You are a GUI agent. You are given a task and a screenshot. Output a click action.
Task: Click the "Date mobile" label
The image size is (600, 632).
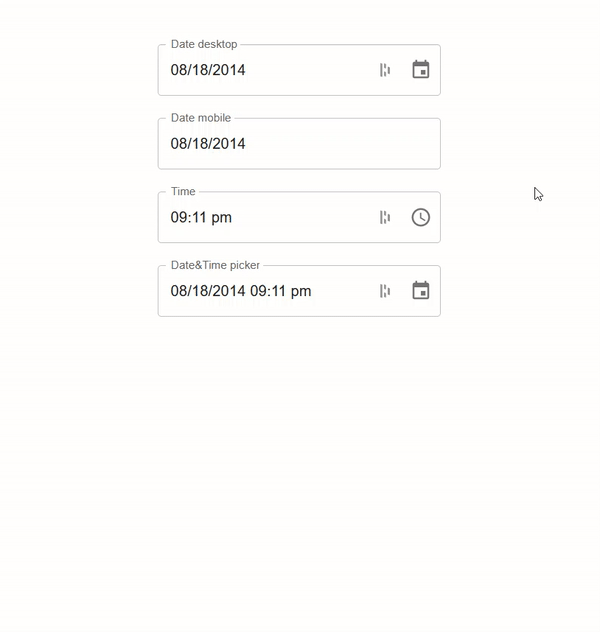click(200, 118)
